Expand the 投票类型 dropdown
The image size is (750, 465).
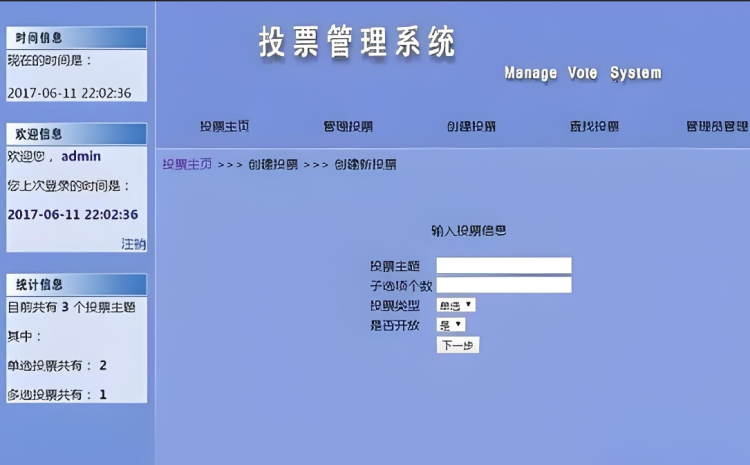point(456,305)
